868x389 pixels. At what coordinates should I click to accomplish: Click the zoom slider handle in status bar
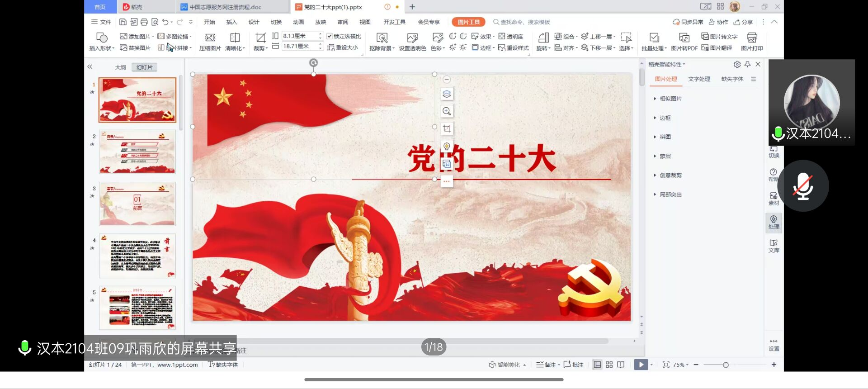726,365
